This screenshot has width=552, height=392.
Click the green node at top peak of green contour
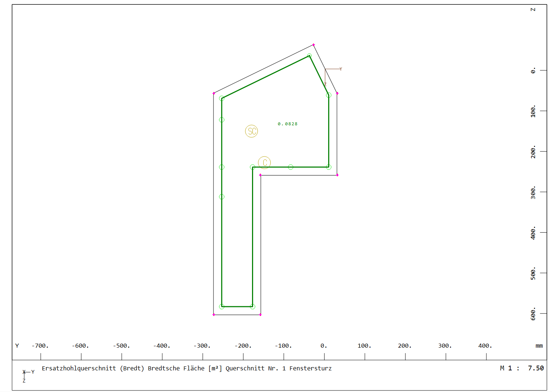pyautogui.click(x=310, y=56)
